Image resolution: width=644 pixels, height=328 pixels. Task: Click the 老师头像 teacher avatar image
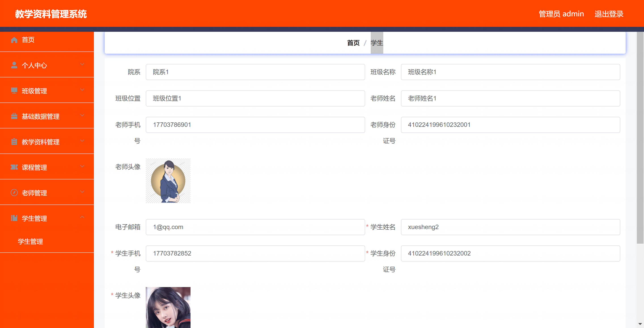tap(168, 181)
